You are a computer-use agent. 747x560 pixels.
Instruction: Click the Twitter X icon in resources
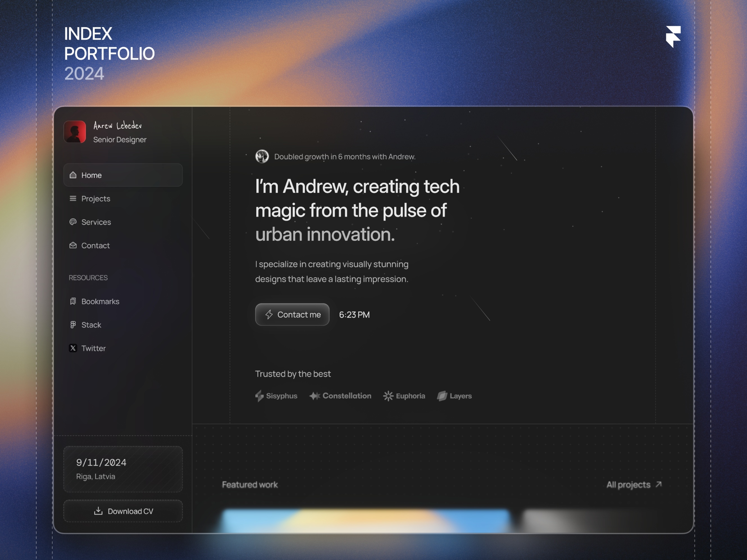click(73, 348)
